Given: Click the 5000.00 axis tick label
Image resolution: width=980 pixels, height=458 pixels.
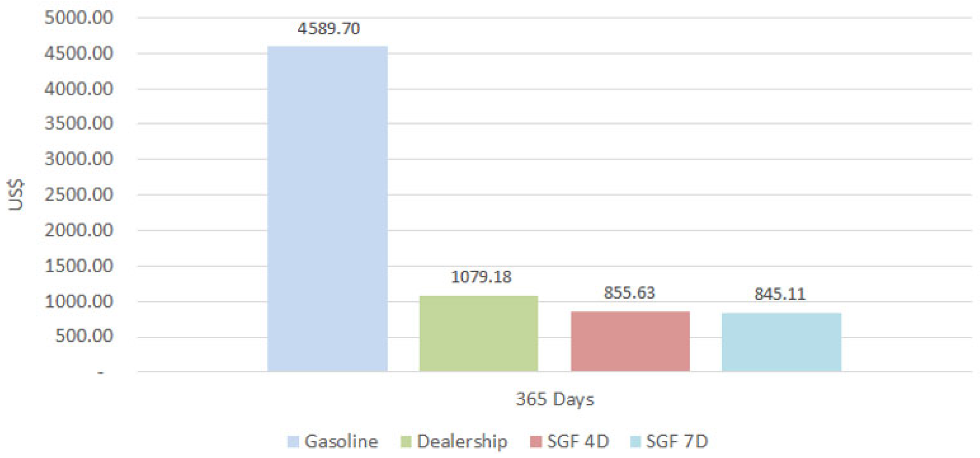Looking at the screenshot, I should point(79,18).
